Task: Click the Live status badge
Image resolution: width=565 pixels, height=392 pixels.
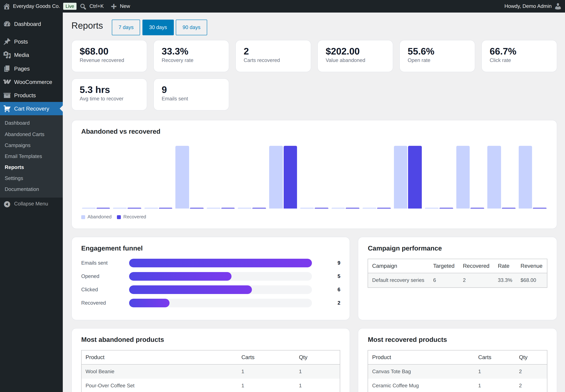Action: point(70,6)
